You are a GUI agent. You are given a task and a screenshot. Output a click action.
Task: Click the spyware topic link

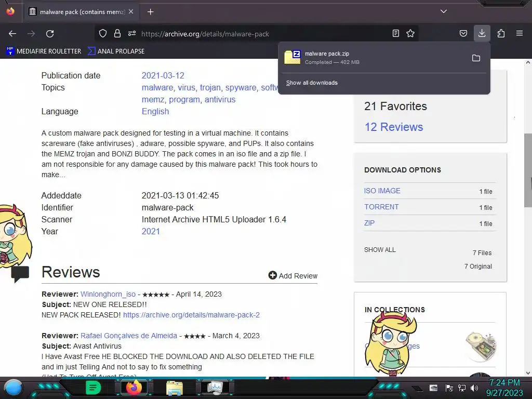click(x=241, y=87)
